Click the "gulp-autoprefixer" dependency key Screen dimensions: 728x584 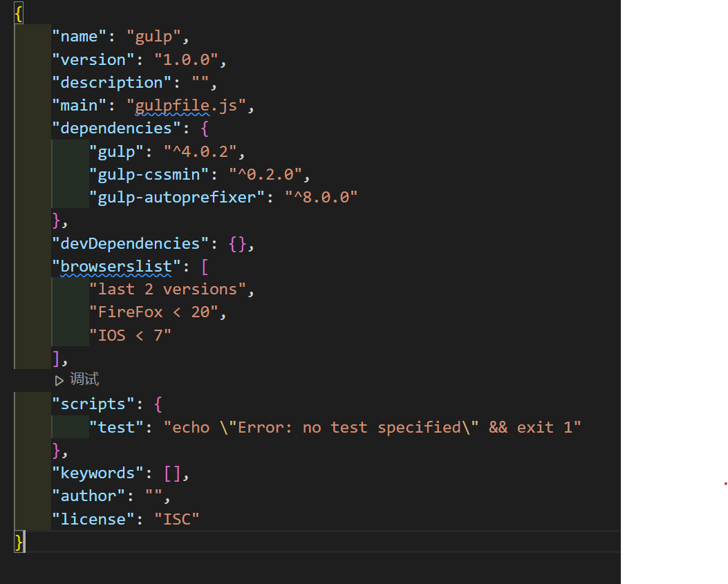coord(177,198)
